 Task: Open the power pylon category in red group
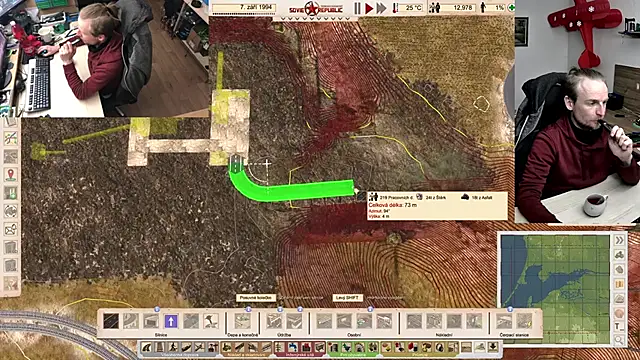[x=280, y=348]
